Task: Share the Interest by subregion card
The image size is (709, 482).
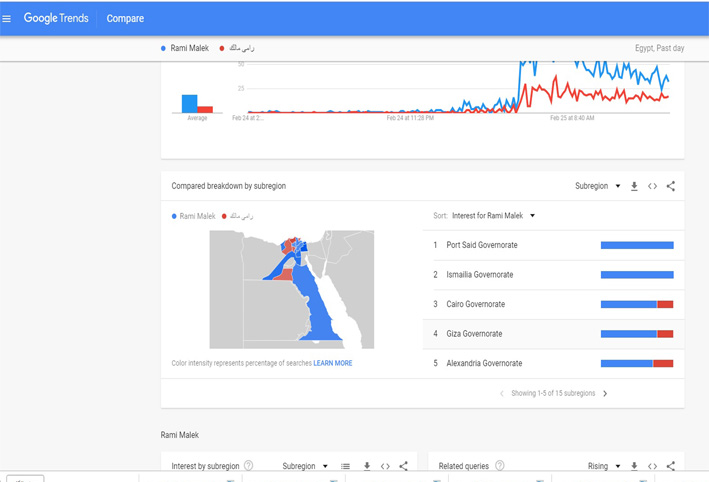Action: 403,466
